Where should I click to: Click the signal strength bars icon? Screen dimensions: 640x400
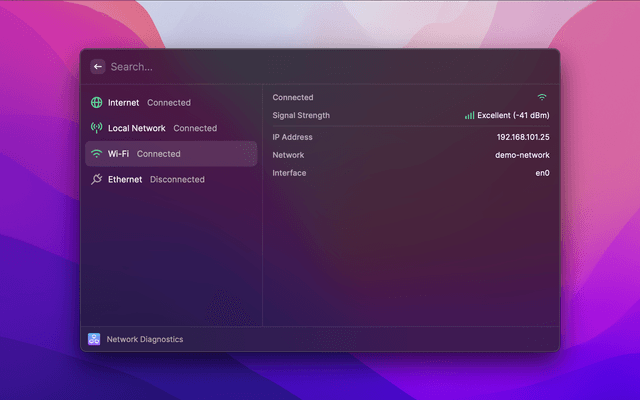(469, 116)
